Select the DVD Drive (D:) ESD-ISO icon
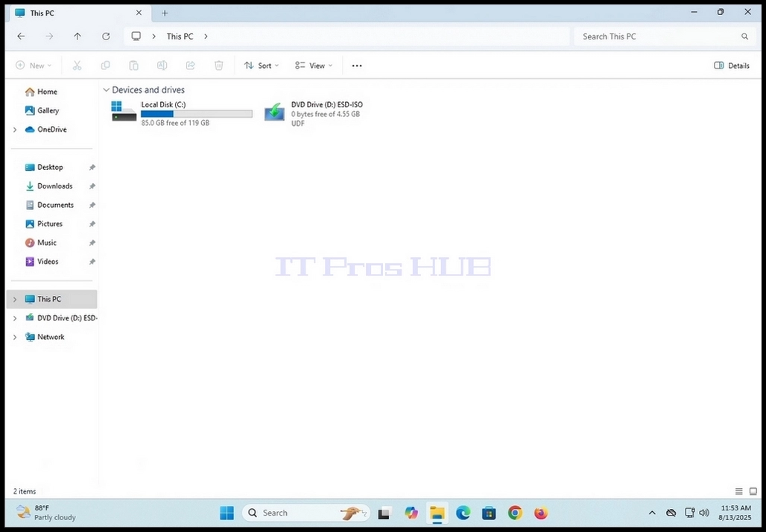The height and width of the screenshot is (532, 766). (274, 112)
